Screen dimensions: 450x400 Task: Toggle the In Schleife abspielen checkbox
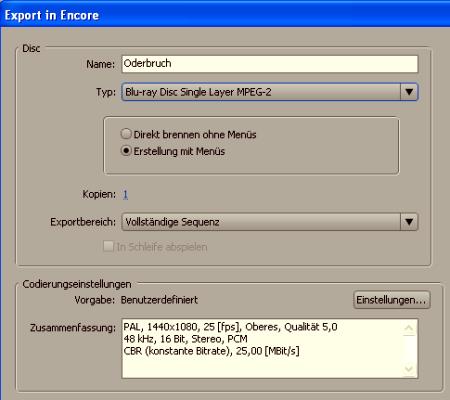[108, 247]
